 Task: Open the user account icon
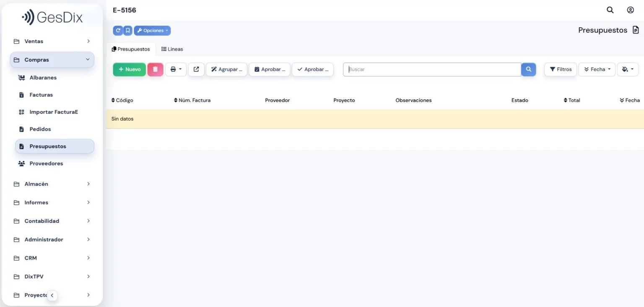(x=630, y=10)
